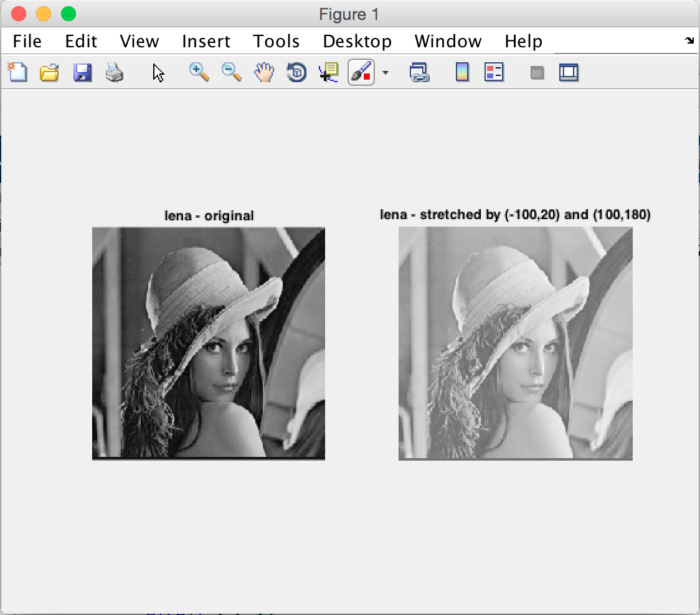
Task: Click the Link Plot icon
Action: point(419,72)
